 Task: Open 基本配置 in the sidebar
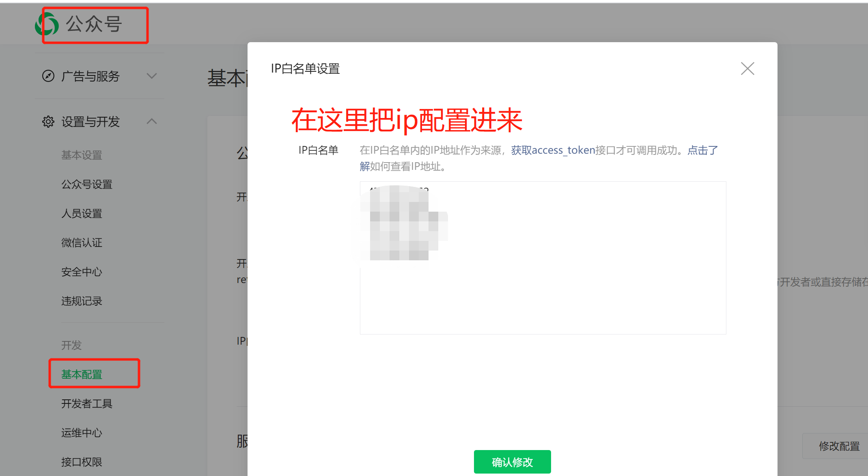[82, 374]
